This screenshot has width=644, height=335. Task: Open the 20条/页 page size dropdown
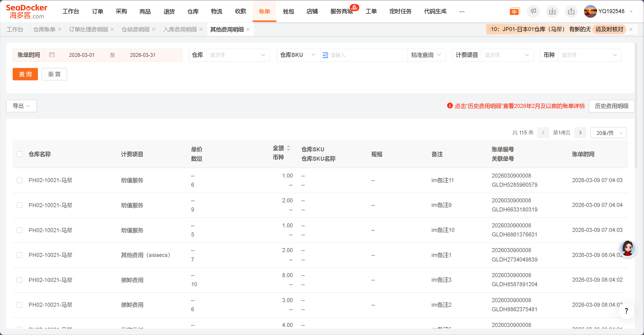[x=608, y=133]
